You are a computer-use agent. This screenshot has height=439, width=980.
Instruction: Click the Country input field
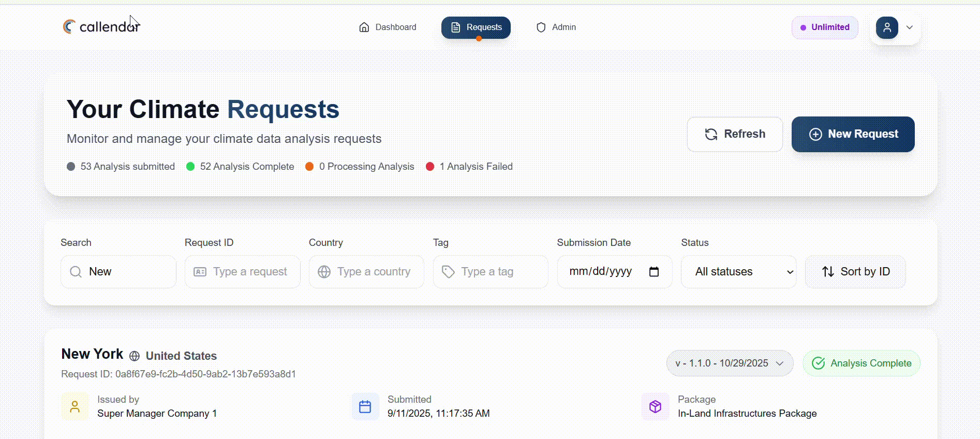click(367, 272)
